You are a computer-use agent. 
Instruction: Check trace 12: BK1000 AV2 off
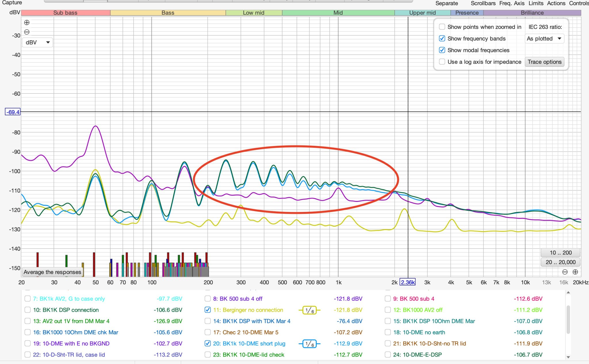tap(388, 310)
